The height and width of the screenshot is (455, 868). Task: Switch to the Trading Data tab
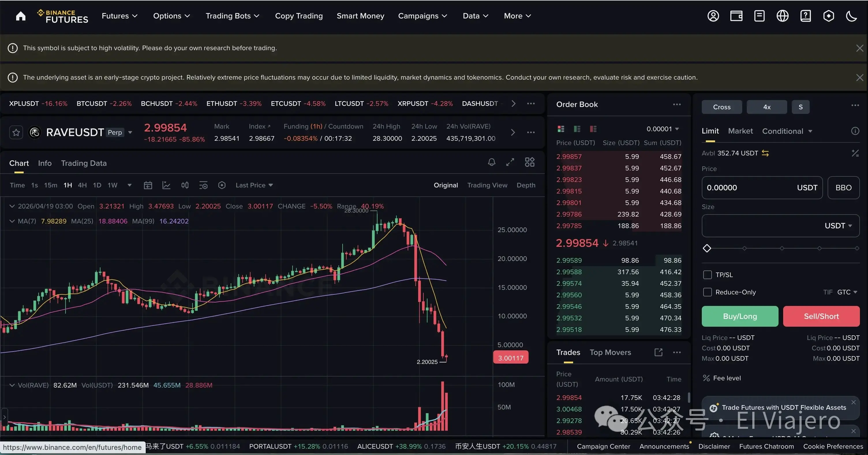[x=84, y=163]
